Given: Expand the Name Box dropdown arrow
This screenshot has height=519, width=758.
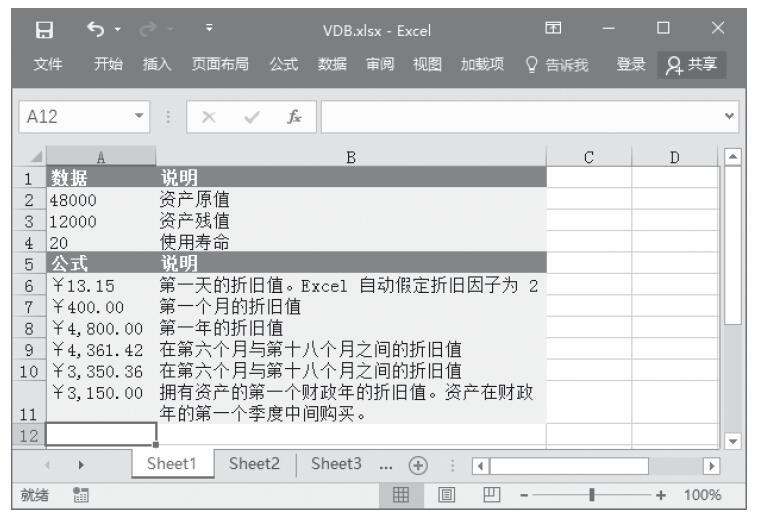Looking at the screenshot, I should [138, 116].
